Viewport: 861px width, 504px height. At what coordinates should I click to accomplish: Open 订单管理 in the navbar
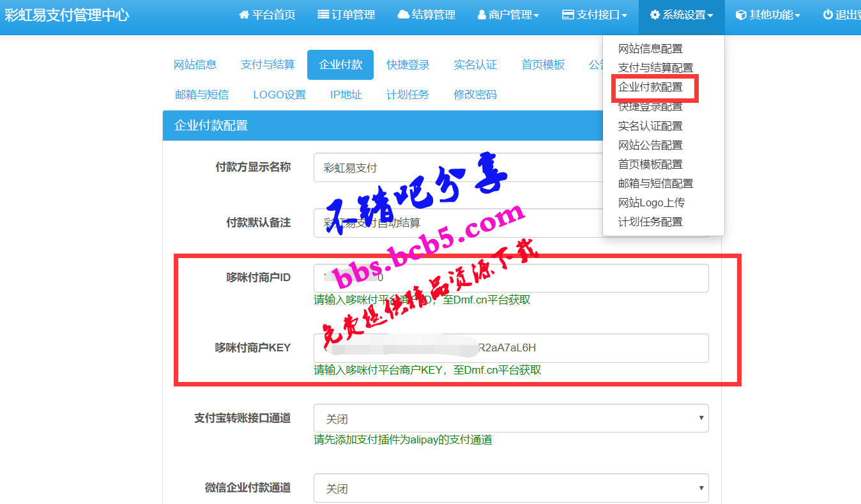346,15
